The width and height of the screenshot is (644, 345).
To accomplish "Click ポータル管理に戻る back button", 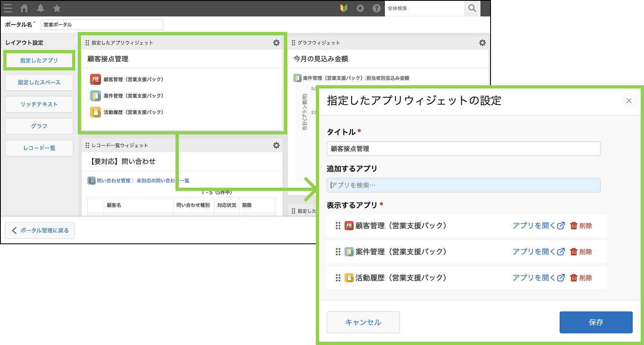I will pos(40,231).
